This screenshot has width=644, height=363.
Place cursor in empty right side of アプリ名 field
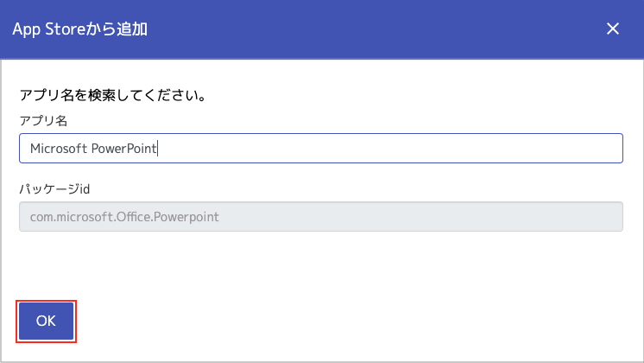432,148
